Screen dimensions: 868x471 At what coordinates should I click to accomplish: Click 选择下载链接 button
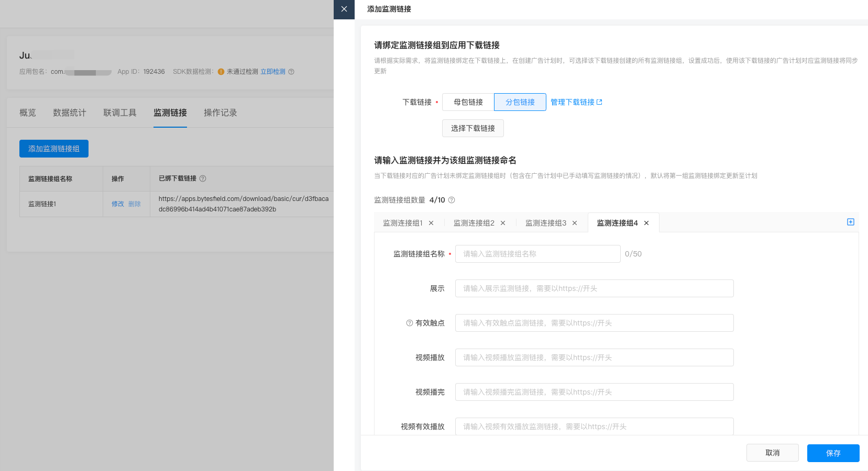pos(473,128)
